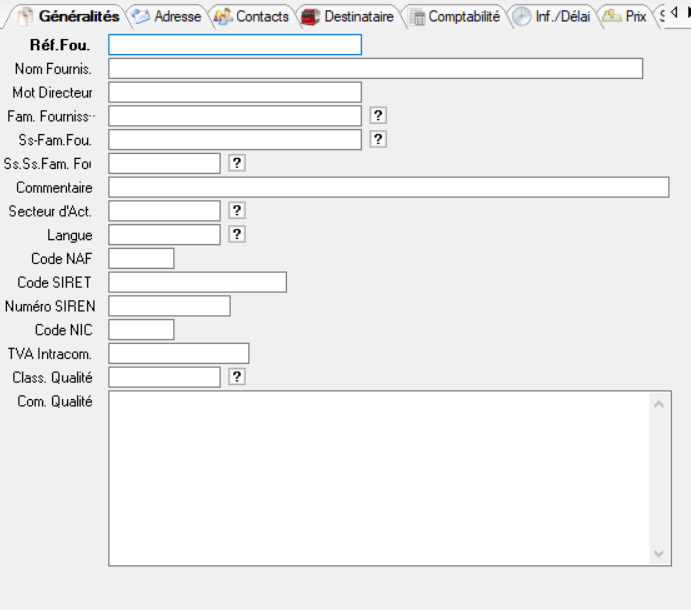Click the Com. Qualité scrollbar down arrow
Screen dimensions: 691x610
(x=658, y=552)
